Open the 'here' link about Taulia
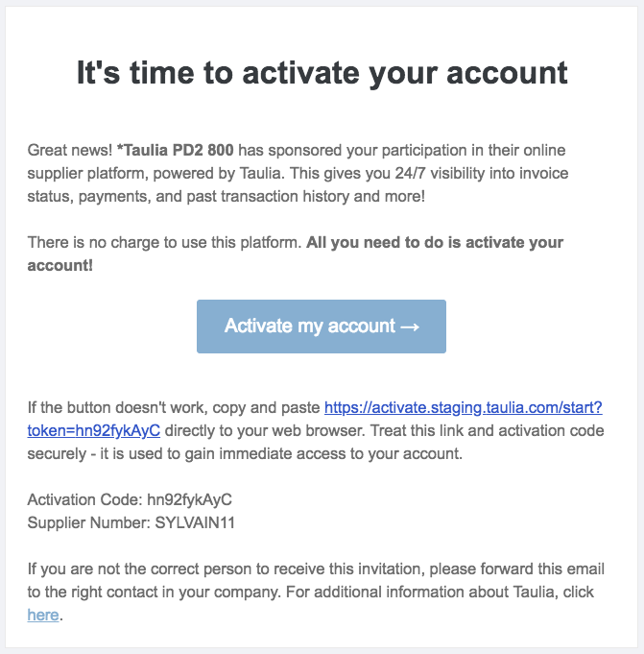Image resolution: width=644 pixels, height=654 pixels. click(x=43, y=615)
